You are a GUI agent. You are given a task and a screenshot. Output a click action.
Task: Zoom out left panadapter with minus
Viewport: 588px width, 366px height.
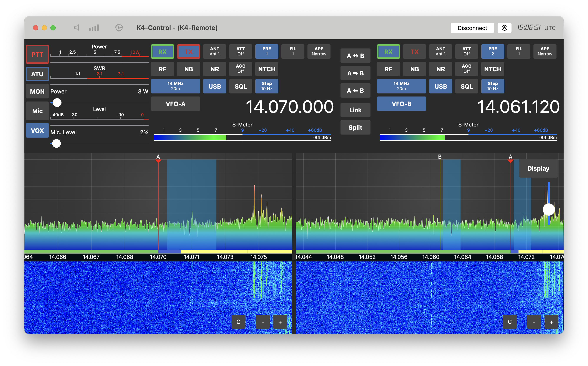click(262, 322)
